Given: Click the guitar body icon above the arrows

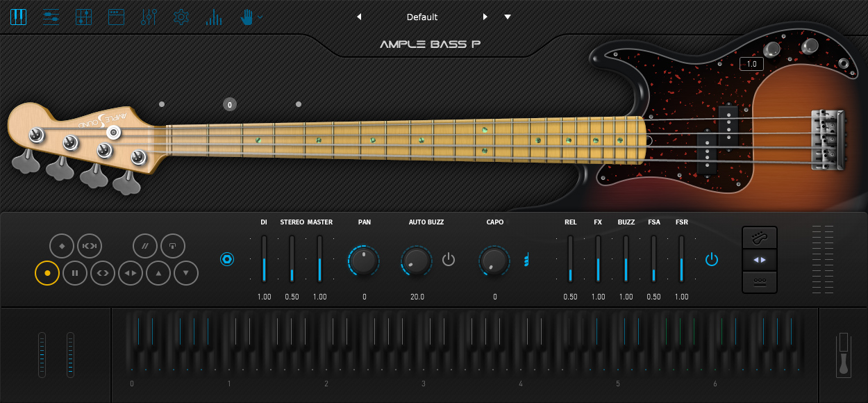Looking at the screenshot, I should tap(759, 237).
